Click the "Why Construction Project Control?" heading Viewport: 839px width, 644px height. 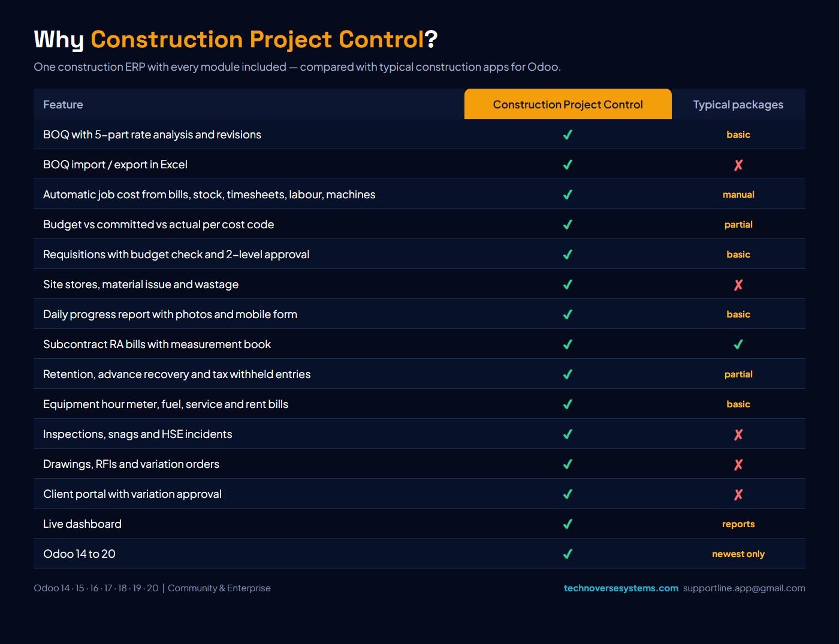pos(236,40)
